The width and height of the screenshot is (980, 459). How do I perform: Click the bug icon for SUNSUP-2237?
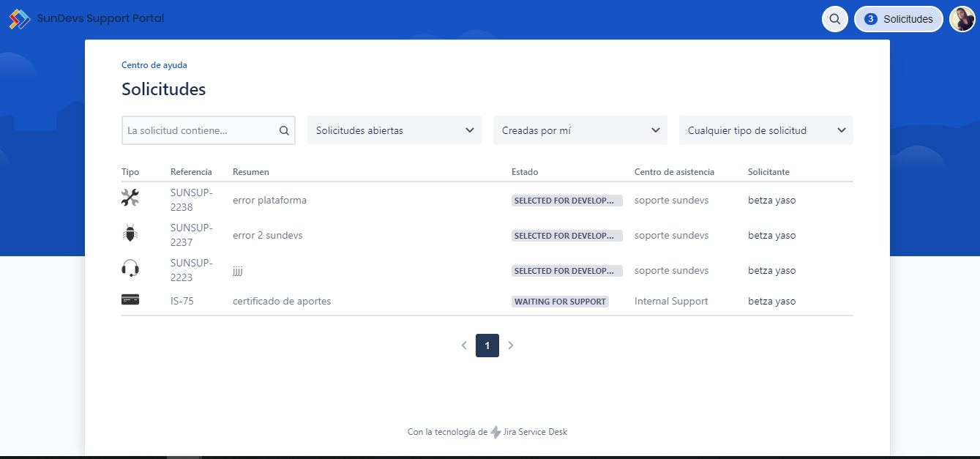coord(130,234)
